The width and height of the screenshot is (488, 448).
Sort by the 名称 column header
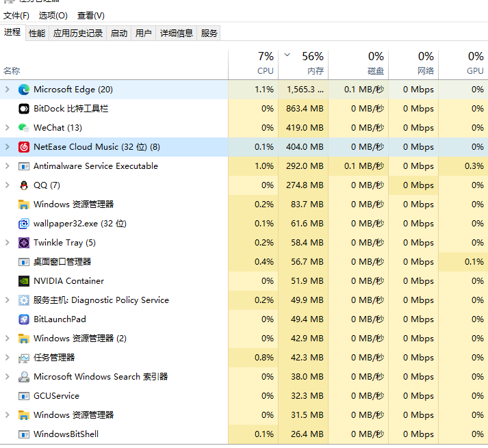[x=114, y=65]
